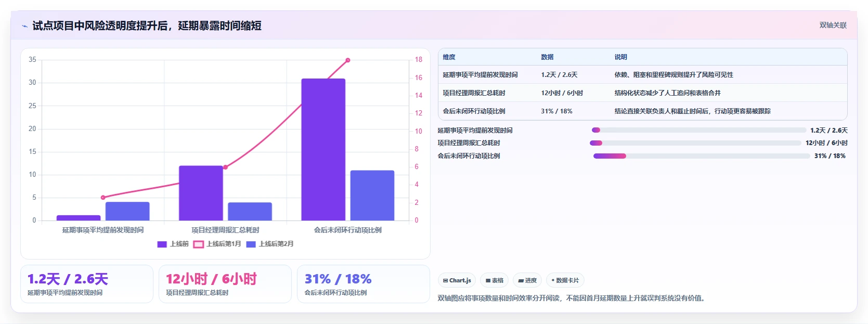Click the icon inside the Chart.js chip

tap(445, 281)
